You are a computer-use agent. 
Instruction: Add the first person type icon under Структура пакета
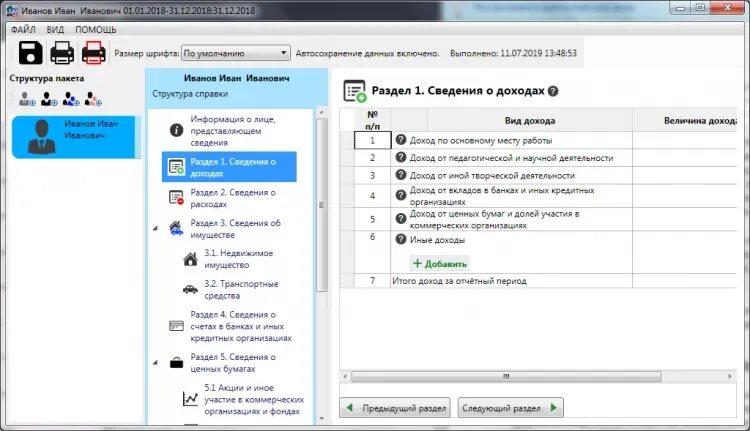pyautogui.click(x=27, y=99)
